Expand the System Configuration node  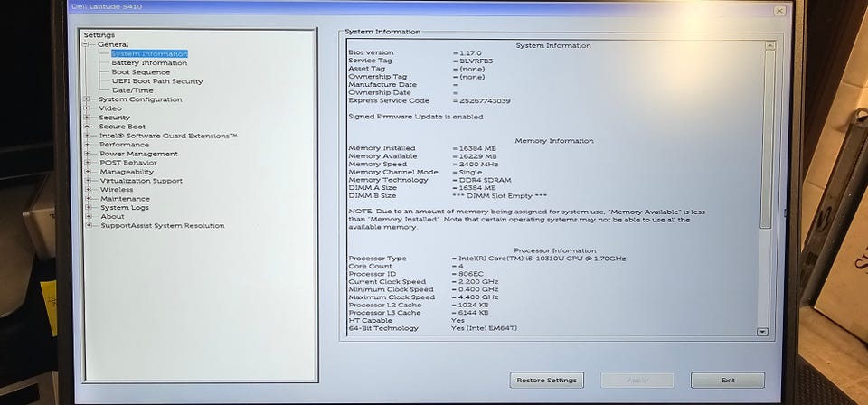pyautogui.click(x=87, y=99)
